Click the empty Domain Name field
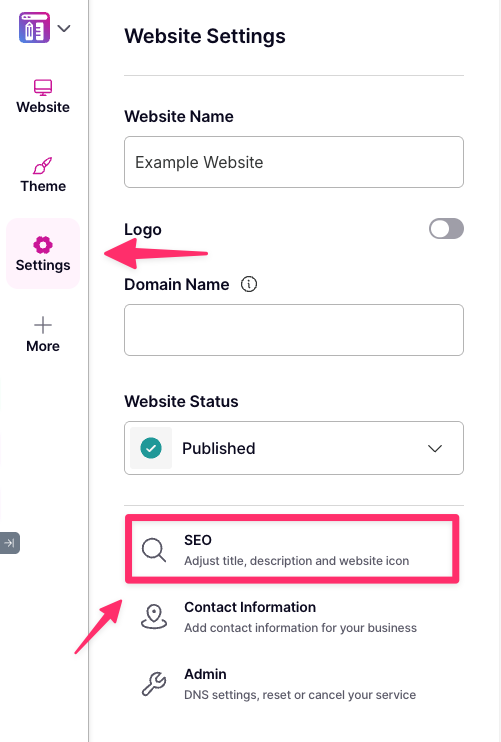Viewport: 501px width, 742px height. click(x=294, y=330)
